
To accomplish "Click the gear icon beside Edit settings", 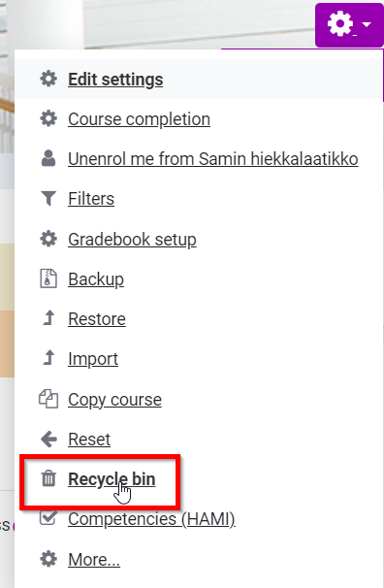I will click(x=48, y=80).
